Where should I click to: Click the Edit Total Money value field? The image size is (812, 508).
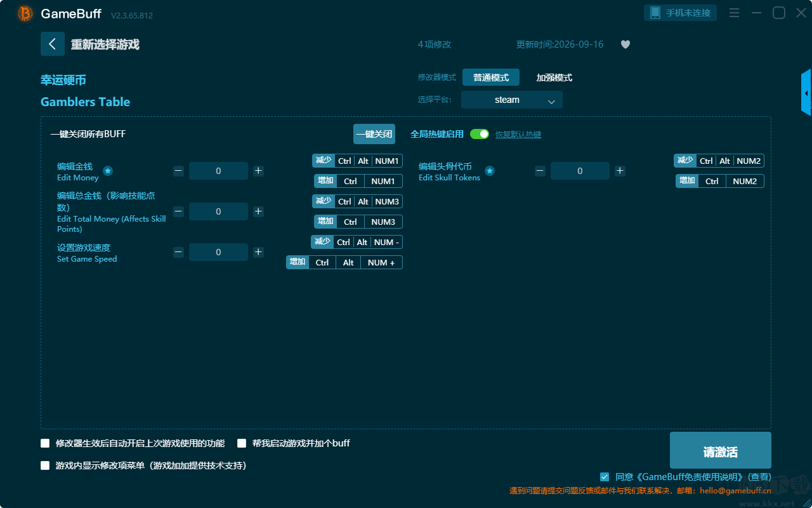pos(218,211)
